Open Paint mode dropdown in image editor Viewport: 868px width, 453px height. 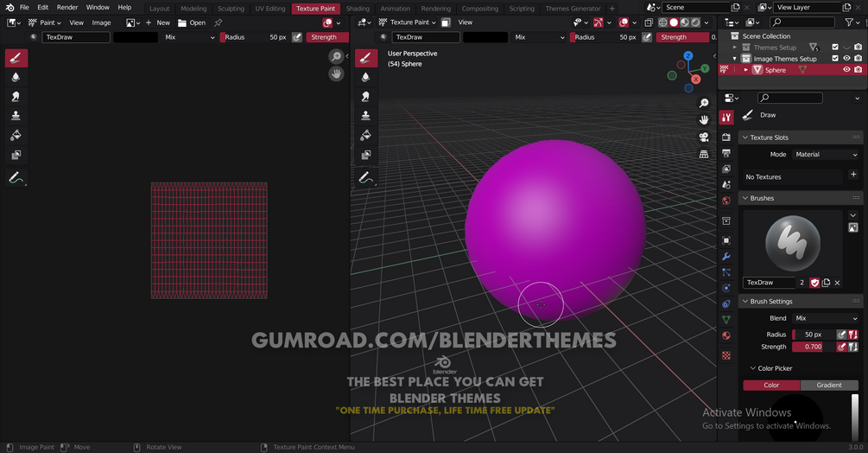point(44,22)
